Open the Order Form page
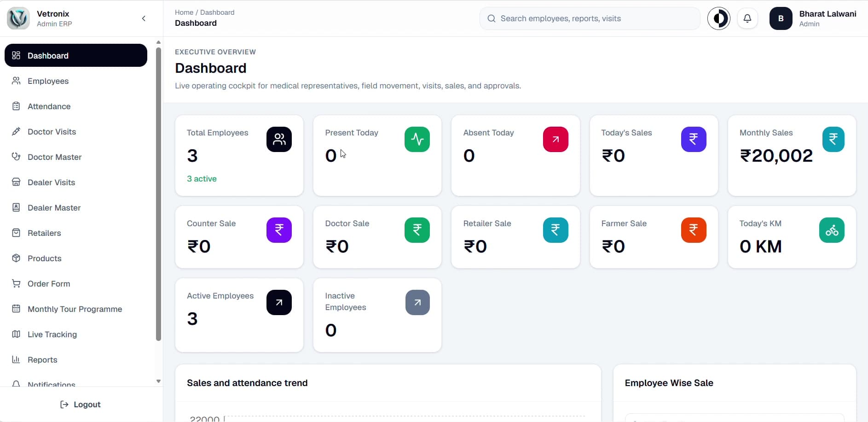868x422 pixels. coord(76,283)
